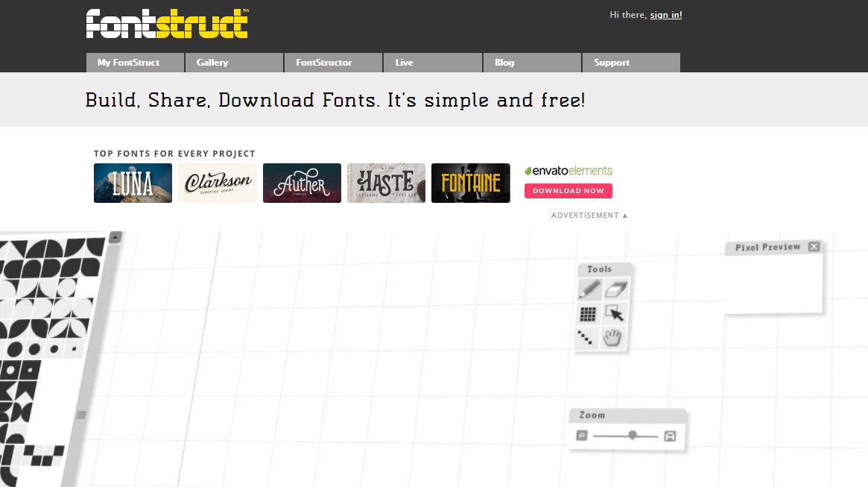Open the Live tab
Viewport: 868px width, 487px height.
point(432,63)
